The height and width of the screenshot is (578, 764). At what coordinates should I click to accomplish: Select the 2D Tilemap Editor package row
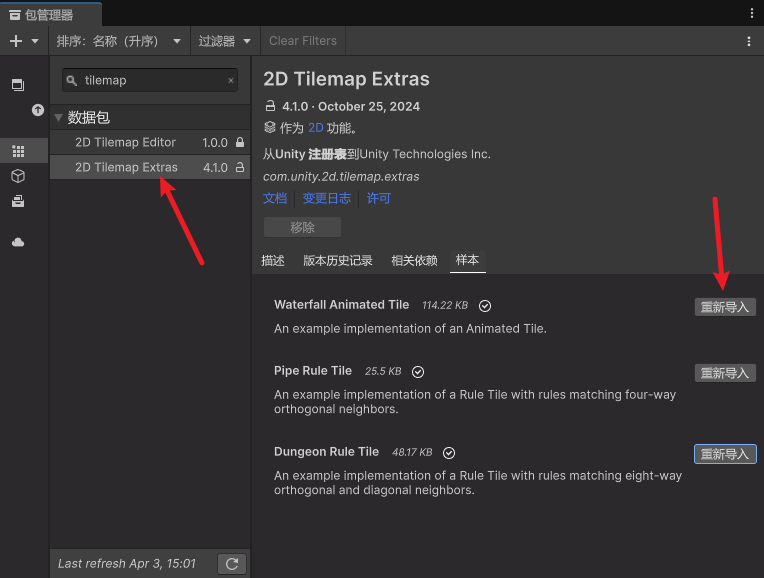pyautogui.click(x=150, y=142)
